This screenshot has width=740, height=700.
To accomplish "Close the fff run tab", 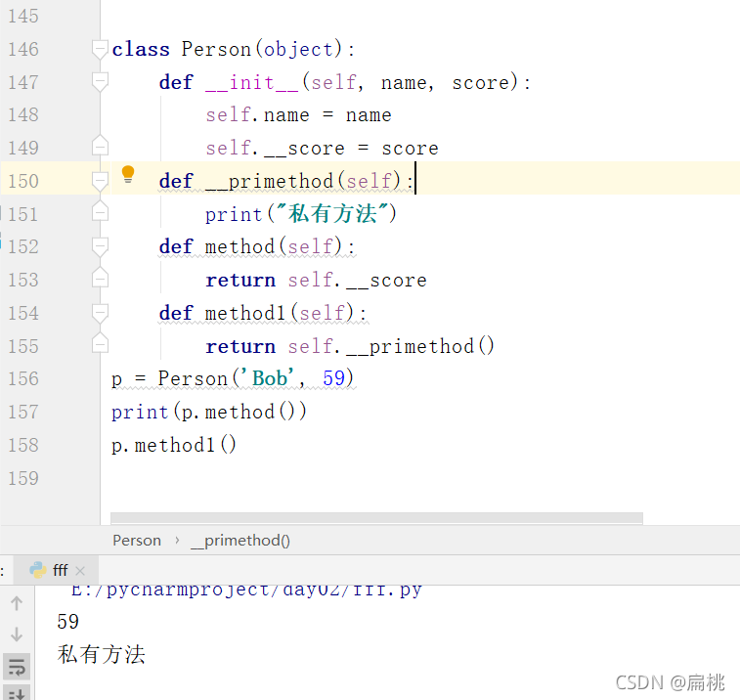I will tap(80, 571).
